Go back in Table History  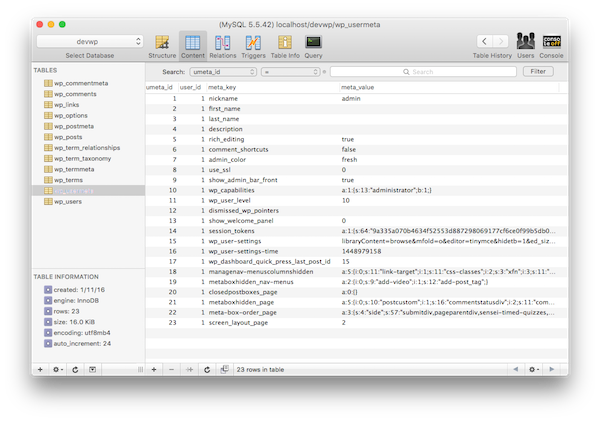(484, 41)
